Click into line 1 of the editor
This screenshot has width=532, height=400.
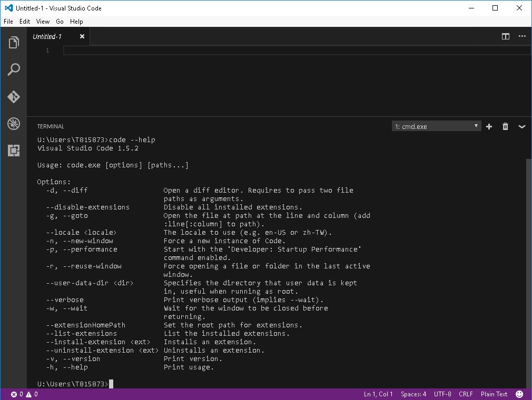coord(297,51)
